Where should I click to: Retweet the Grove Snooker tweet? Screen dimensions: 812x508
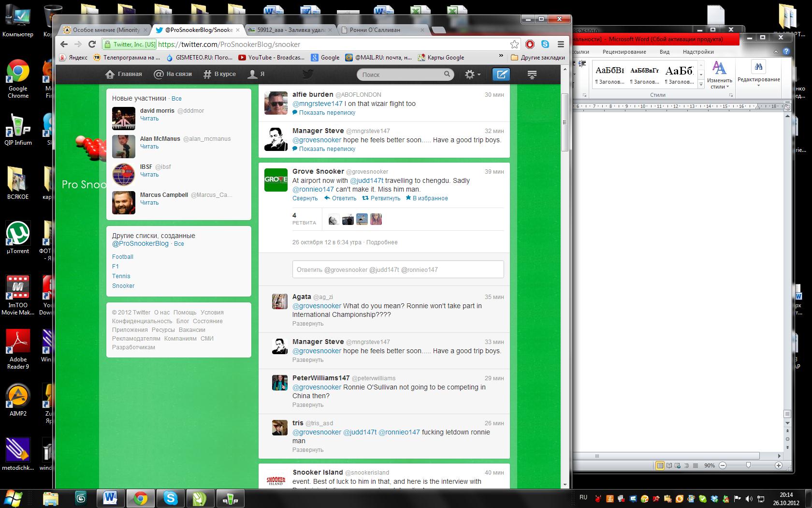[381, 198]
